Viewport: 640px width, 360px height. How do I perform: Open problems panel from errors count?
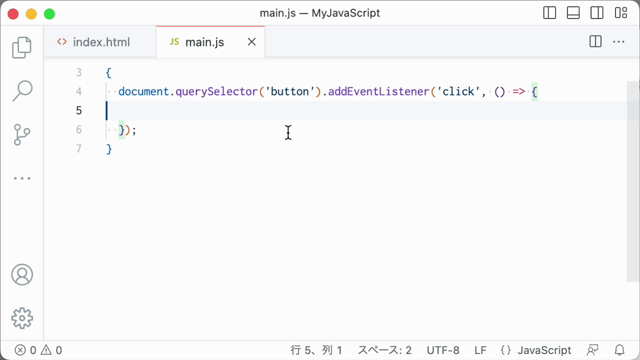pos(39,350)
